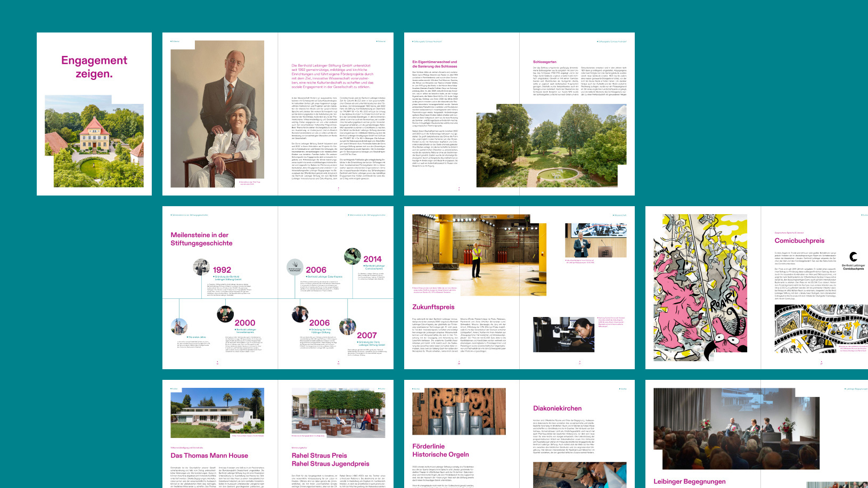The image size is (868, 488).
Task: Open the 'Comicbuchpreis' headline
Action: 800,240
